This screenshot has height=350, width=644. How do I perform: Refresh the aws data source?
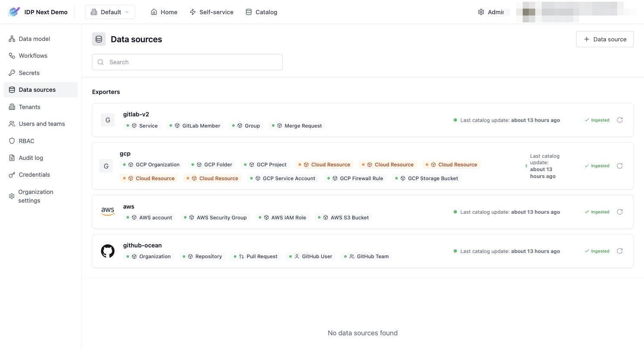[619, 212]
